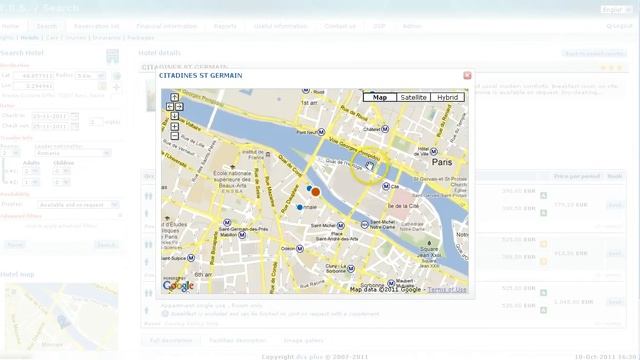Open the Rooms count dropdown in search panel
The width and height of the screenshot is (640, 360).
coord(10,153)
